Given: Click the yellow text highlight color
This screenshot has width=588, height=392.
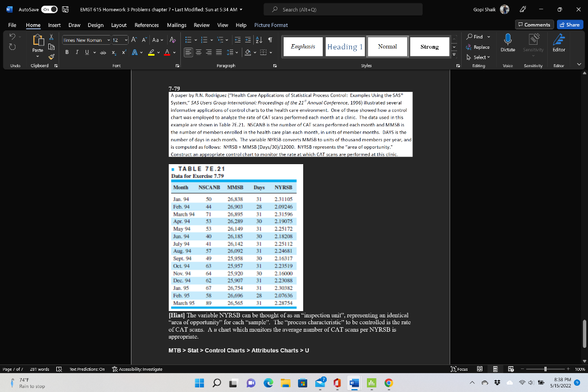Looking at the screenshot, I should point(151,52).
